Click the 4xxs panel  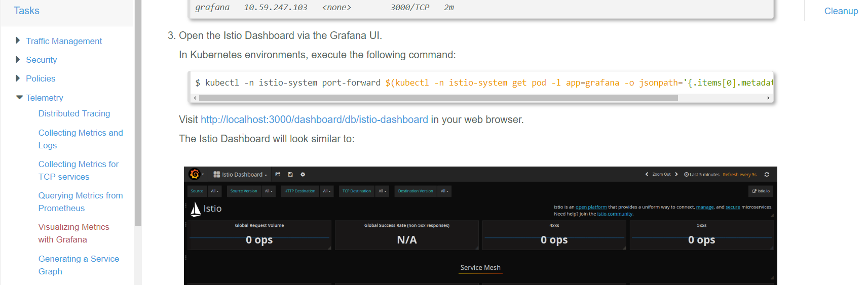pos(554,235)
